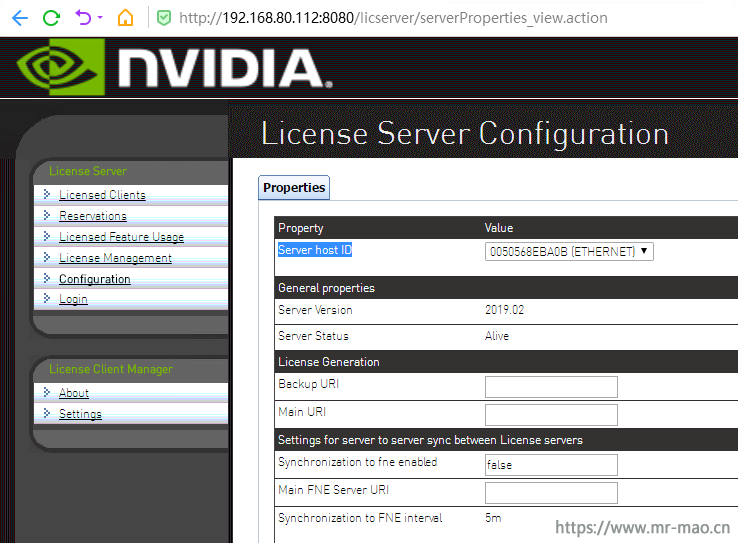Screen dimensions: 738x543
Task: Click the address bar URL
Action: [393, 18]
